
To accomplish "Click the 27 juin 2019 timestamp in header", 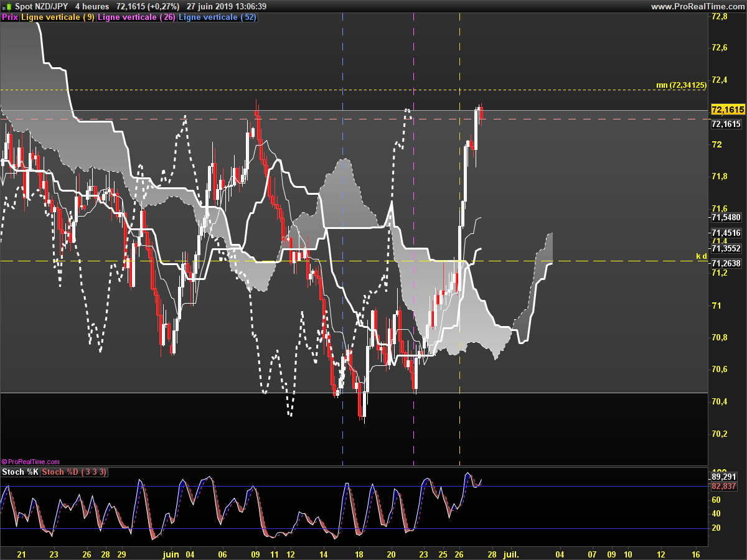I will [227, 6].
